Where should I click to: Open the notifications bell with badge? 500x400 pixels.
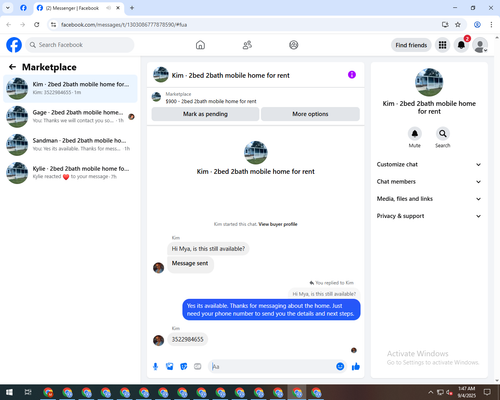click(x=461, y=45)
